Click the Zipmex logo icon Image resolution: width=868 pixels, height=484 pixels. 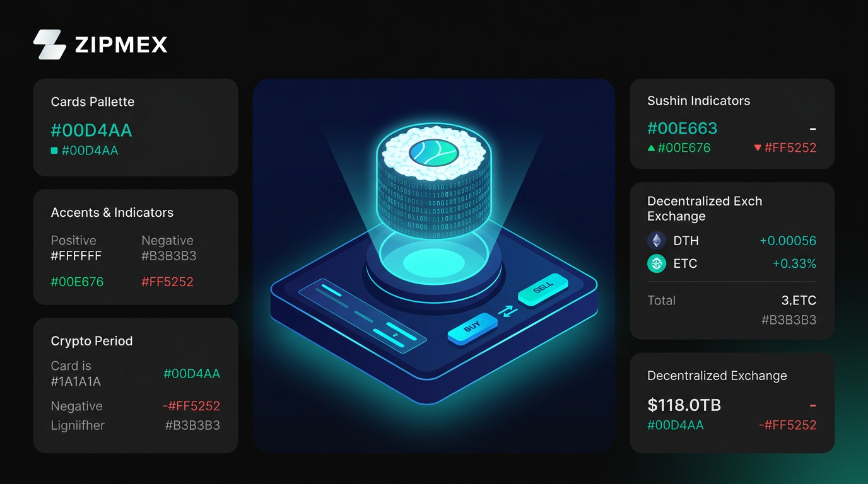point(49,45)
